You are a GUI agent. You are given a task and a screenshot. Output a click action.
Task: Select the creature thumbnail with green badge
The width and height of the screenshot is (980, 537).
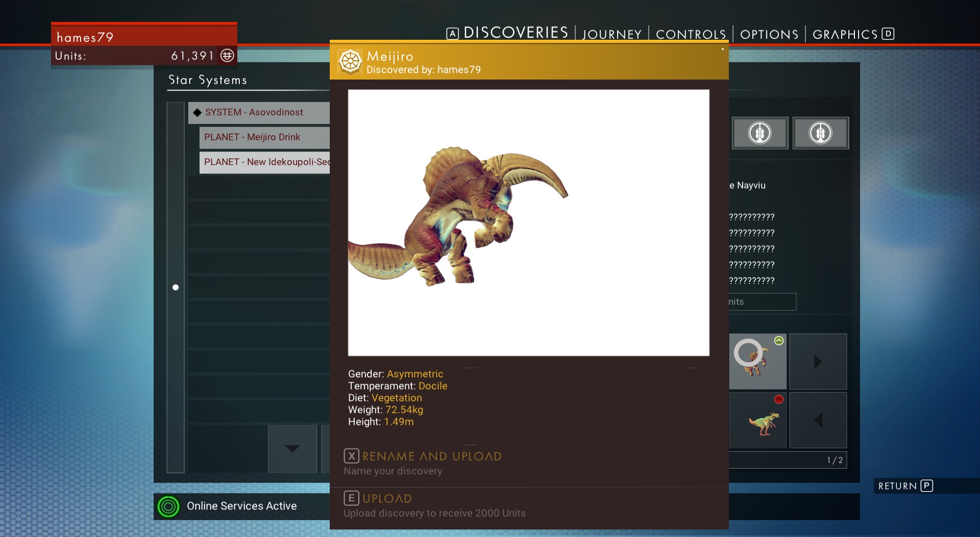tap(757, 362)
